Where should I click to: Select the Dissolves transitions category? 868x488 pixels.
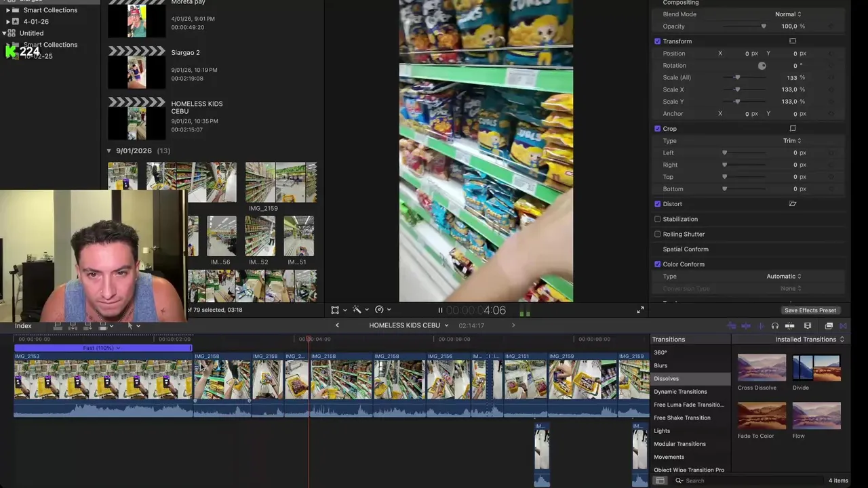point(691,378)
